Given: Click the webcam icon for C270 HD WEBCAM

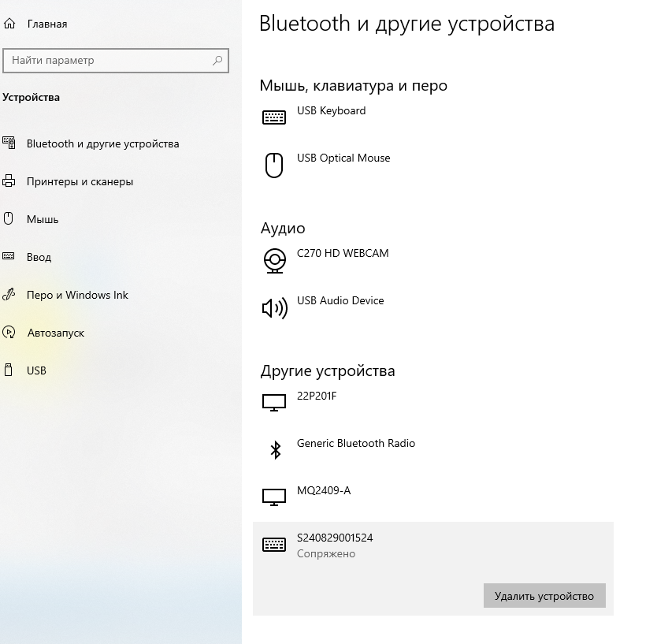Looking at the screenshot, I should click(274, 260).
